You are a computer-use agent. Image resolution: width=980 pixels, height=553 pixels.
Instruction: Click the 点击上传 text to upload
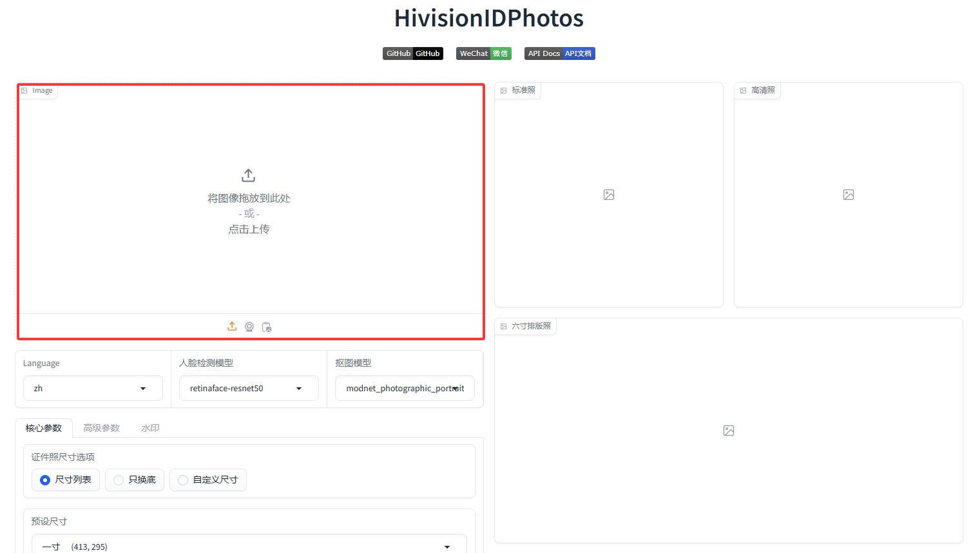coord(249,229)
